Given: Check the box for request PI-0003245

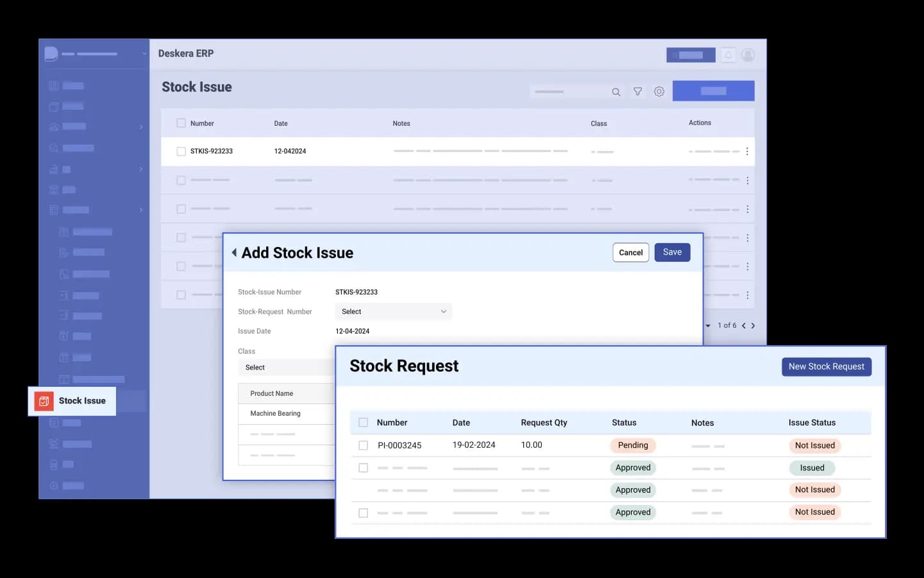Looking at the screenshot, I should [x=363, y=445].
